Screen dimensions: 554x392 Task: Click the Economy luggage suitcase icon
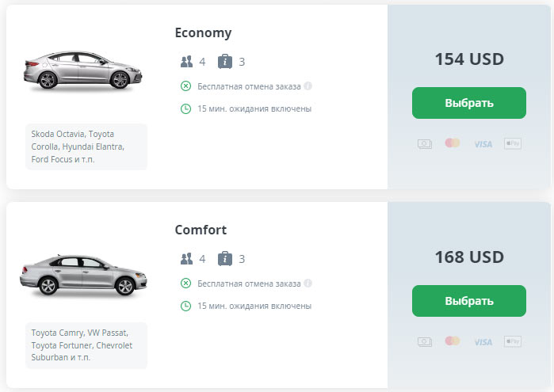pos(225,61)
